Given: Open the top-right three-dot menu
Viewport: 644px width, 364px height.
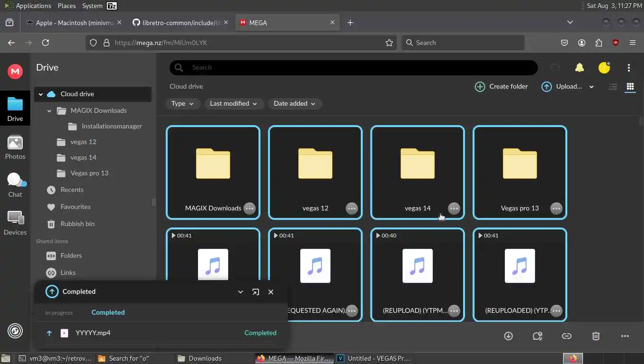Looking at the screenshot, I should pos(629,68).
